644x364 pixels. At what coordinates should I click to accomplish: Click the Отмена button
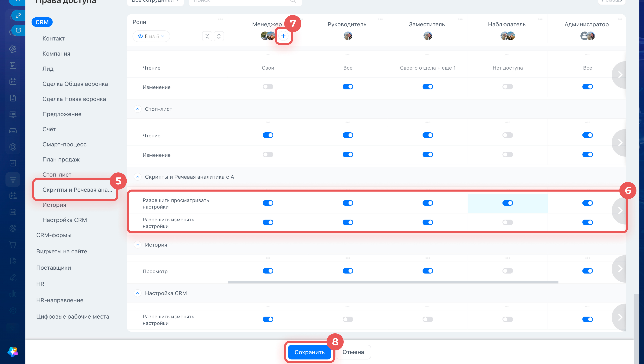tap(353, 352)
